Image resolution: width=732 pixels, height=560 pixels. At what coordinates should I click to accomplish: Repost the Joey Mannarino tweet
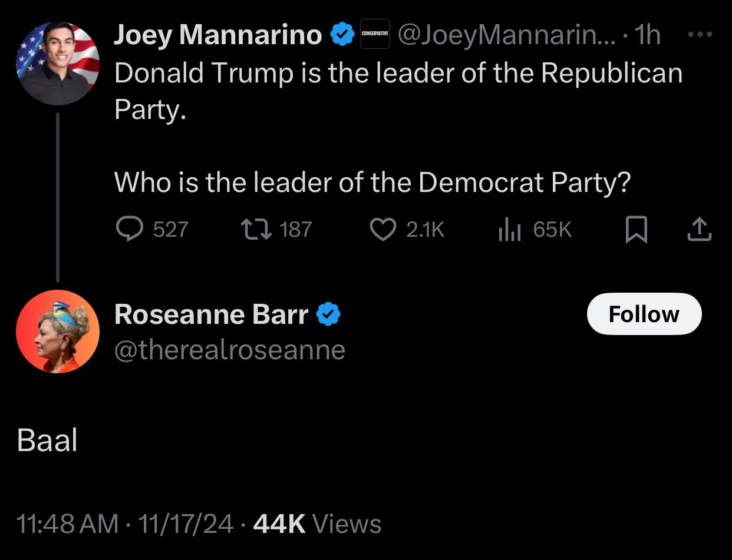coord(256,230)
